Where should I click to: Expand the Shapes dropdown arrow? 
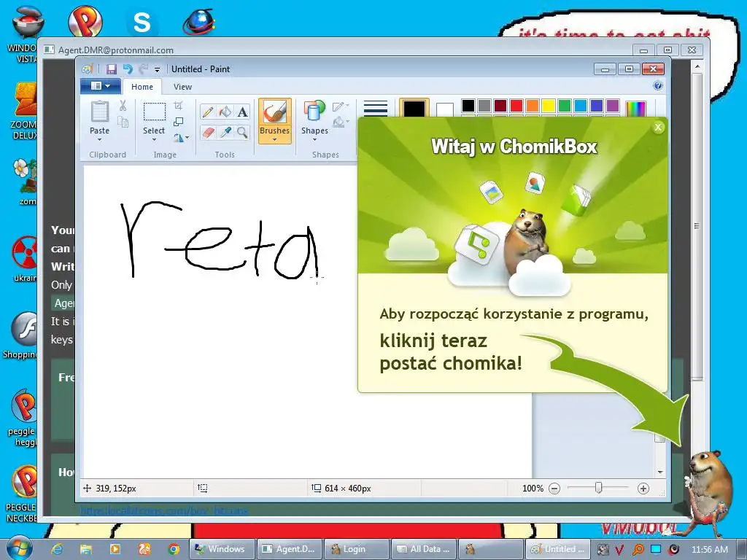[314, 140]
